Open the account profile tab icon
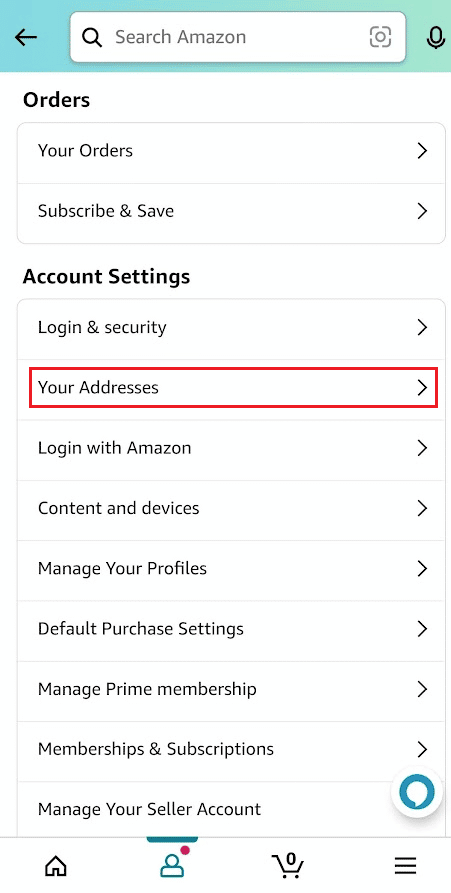This screenshot has width=451, height=893. (171, 865)
